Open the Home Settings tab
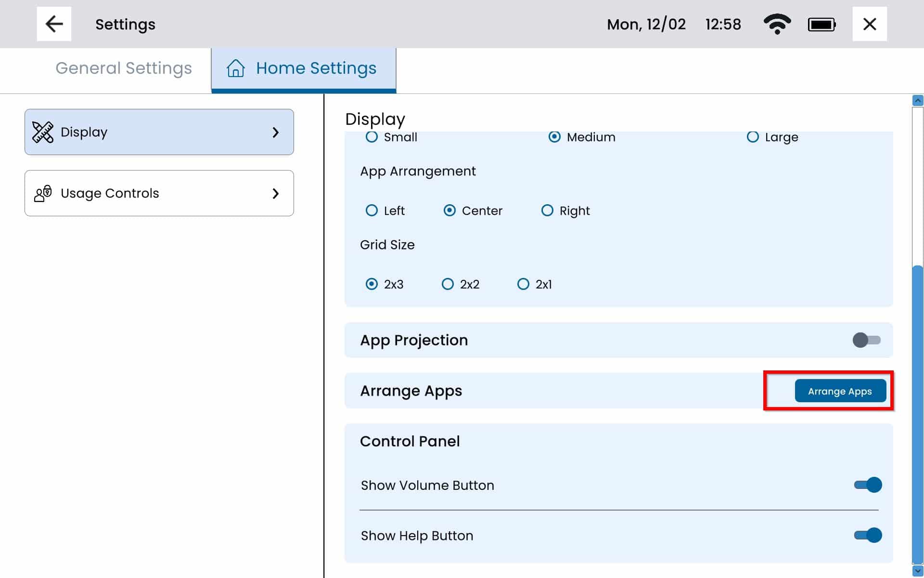 pos(316,68)
